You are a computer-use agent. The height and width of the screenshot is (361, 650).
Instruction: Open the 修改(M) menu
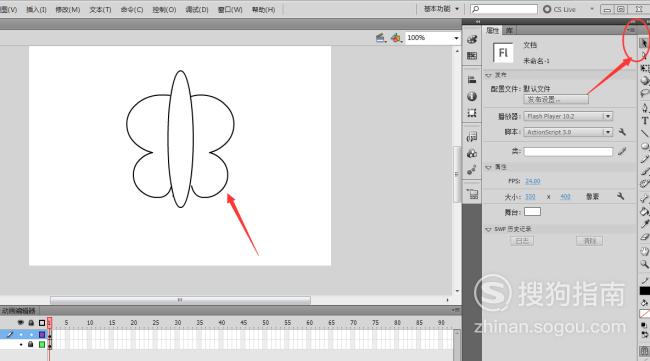click(68, 10)
